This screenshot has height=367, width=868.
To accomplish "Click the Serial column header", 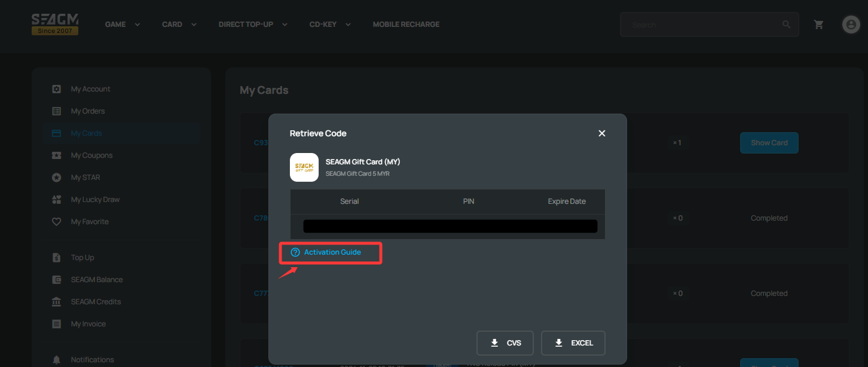I will point(350,201).
